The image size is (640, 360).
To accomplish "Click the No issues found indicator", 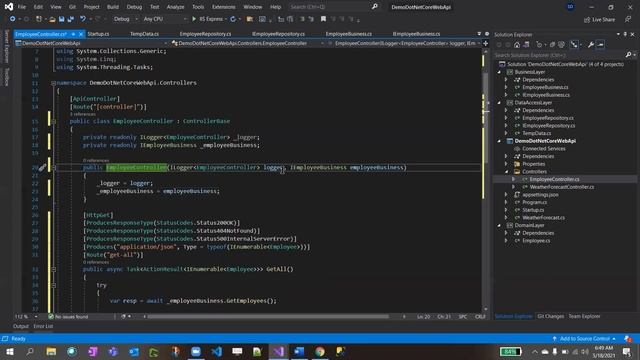I will (69, 316).
